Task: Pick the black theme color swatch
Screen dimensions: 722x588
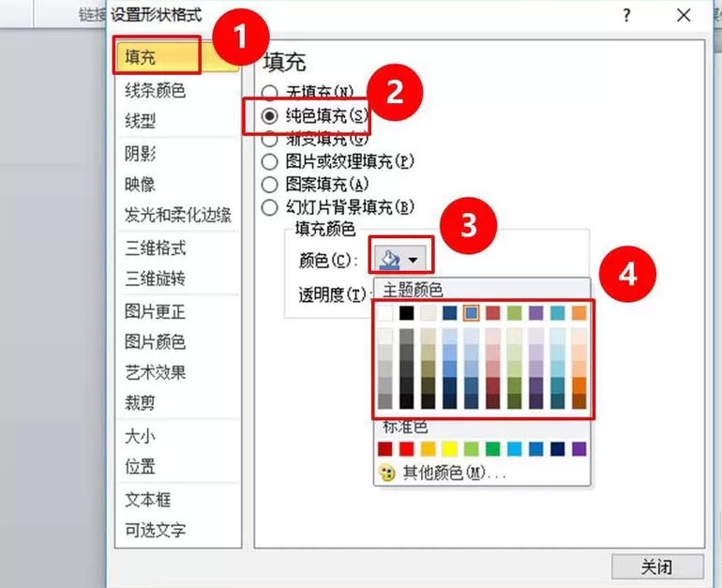Action: click(x=407, y=313)
